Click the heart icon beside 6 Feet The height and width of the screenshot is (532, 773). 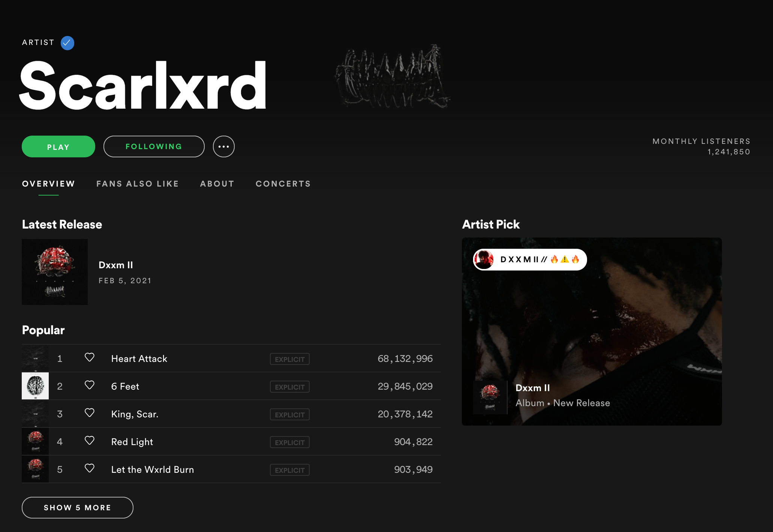[89, 385]
